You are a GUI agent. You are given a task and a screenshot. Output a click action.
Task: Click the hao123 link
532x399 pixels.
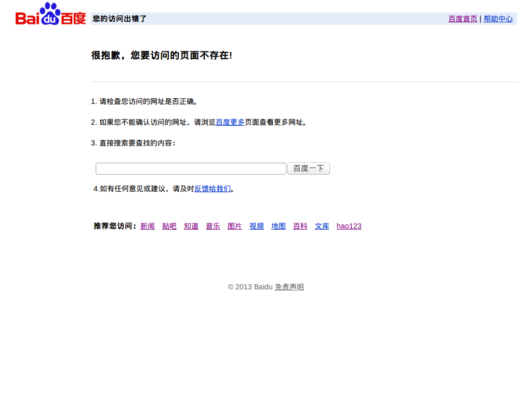coord(349,226)
